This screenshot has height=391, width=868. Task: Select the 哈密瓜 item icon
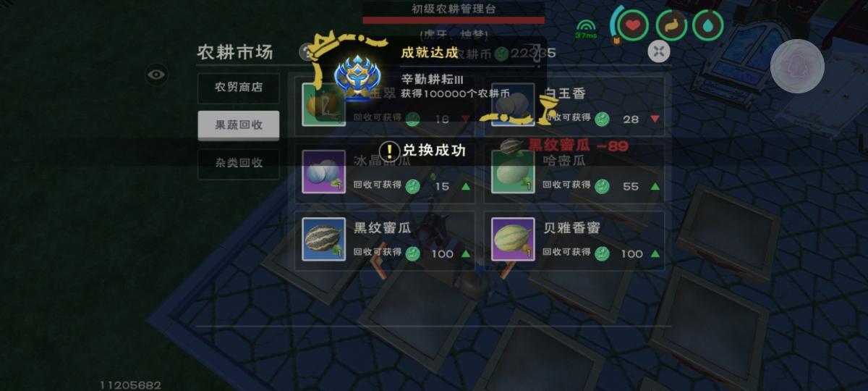coord(513,172)
